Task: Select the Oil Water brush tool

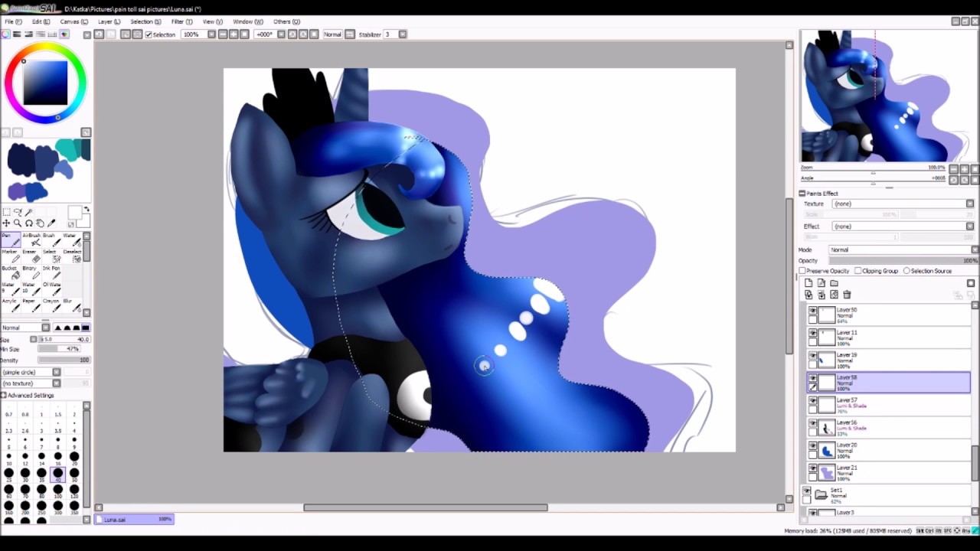Action: pyautogui.click(x=51, y=289)
